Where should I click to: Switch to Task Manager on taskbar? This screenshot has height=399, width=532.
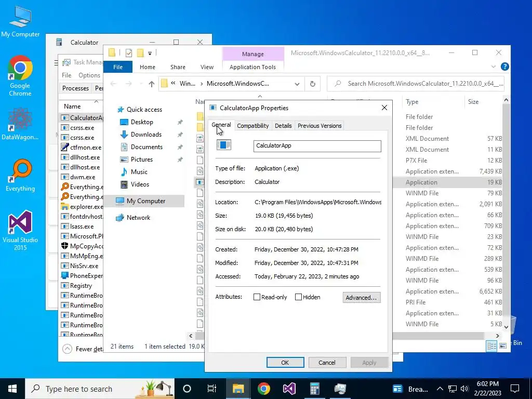(x=340, y=389)
